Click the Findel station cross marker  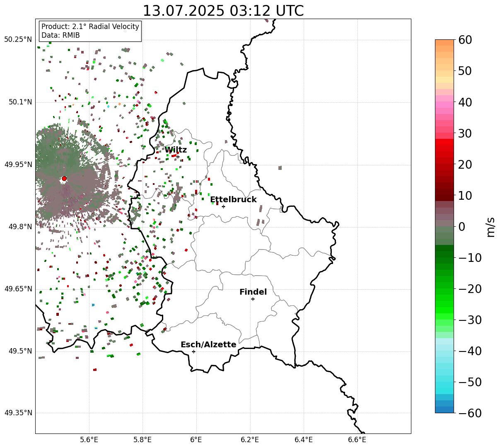pos(253,299)
